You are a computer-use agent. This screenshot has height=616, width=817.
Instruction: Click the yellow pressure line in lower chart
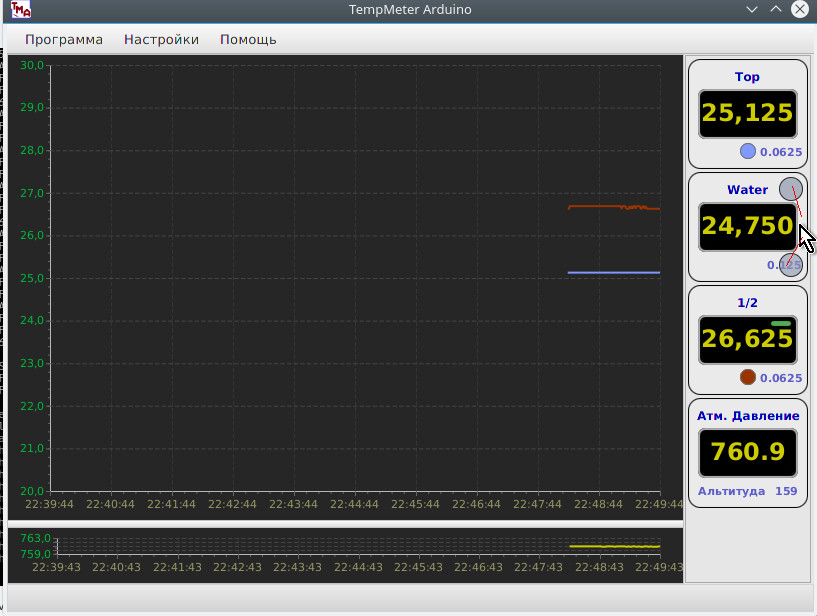(x=615, y=546)
